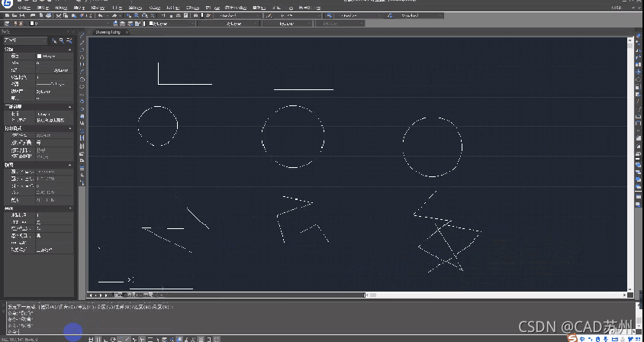Image resolution: width=644 pixels, height=342 pixels.
Task: Switch to the Drawing1.dwg document tab
Action: [108, 32]
